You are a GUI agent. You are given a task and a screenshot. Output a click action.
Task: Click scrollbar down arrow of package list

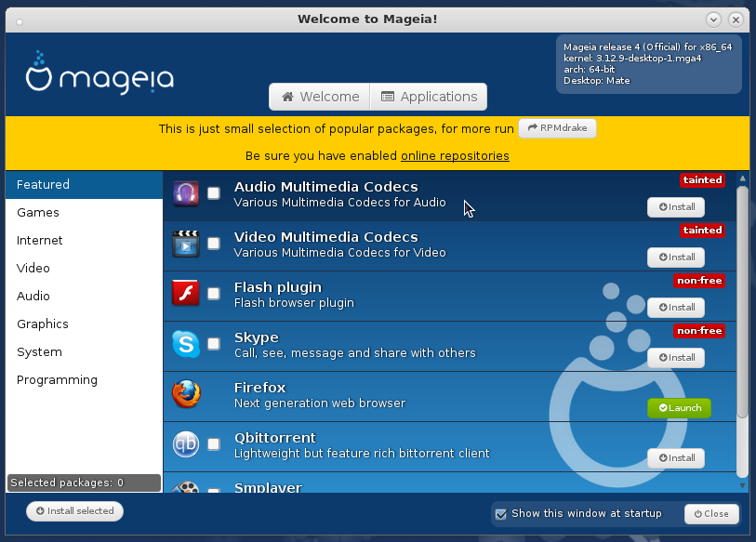(742, 485)
